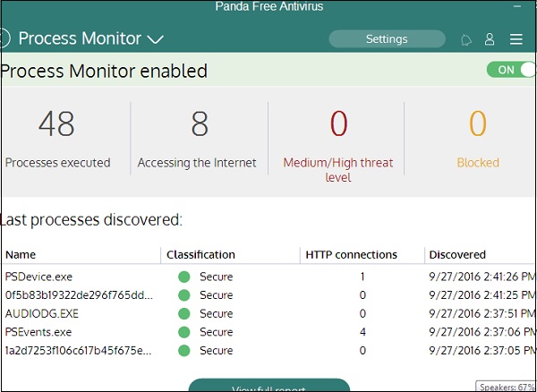Sort by the Discovered column header
This screenshot has height=392, width=537.
[457, 255]
